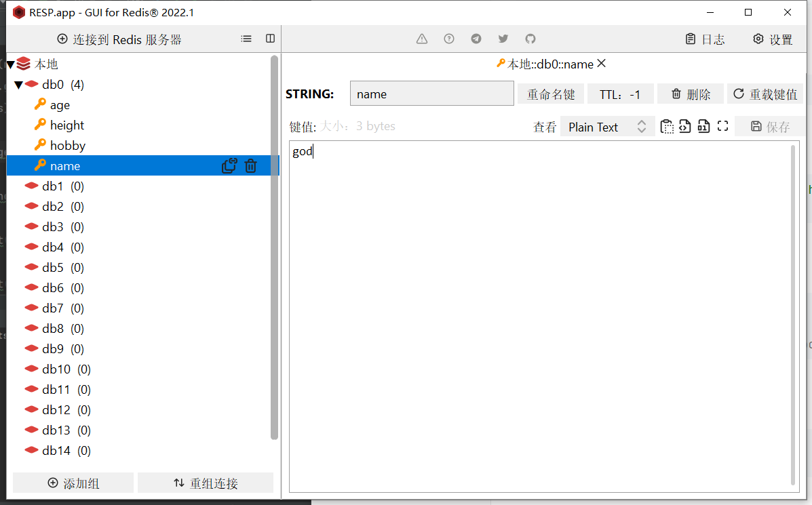Enter fullscreen value editor icon

coord(723,126)
